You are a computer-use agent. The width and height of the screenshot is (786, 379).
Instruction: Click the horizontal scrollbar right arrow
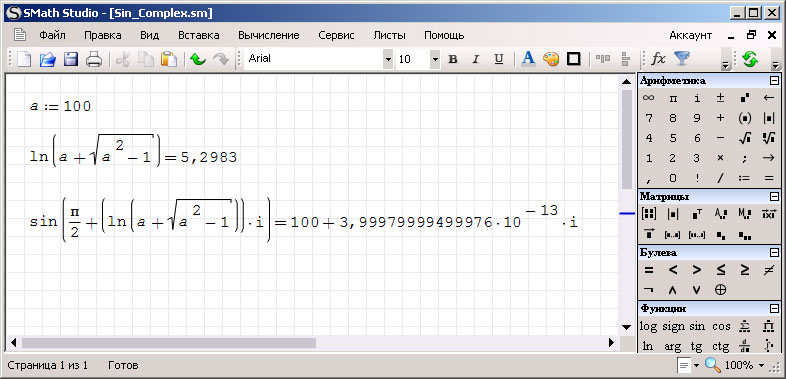click(611, 343)
